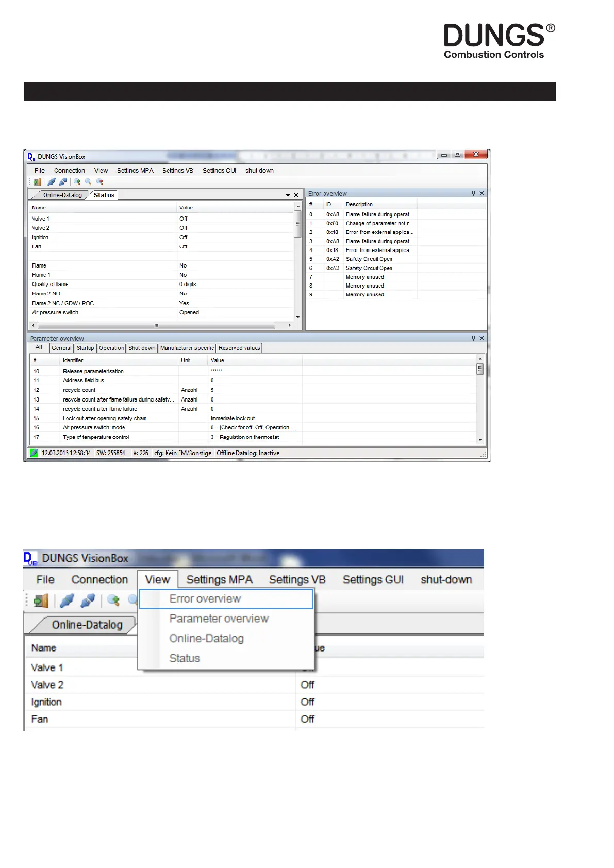Close the Status tab panel with its X
Screen dimensions: 614x868
(296, 195)
